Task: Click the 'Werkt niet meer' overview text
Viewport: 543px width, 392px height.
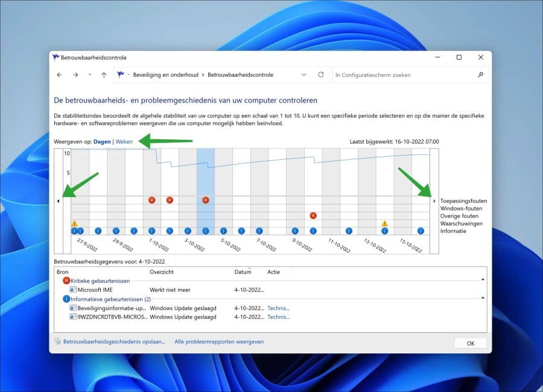Action: 170,290
